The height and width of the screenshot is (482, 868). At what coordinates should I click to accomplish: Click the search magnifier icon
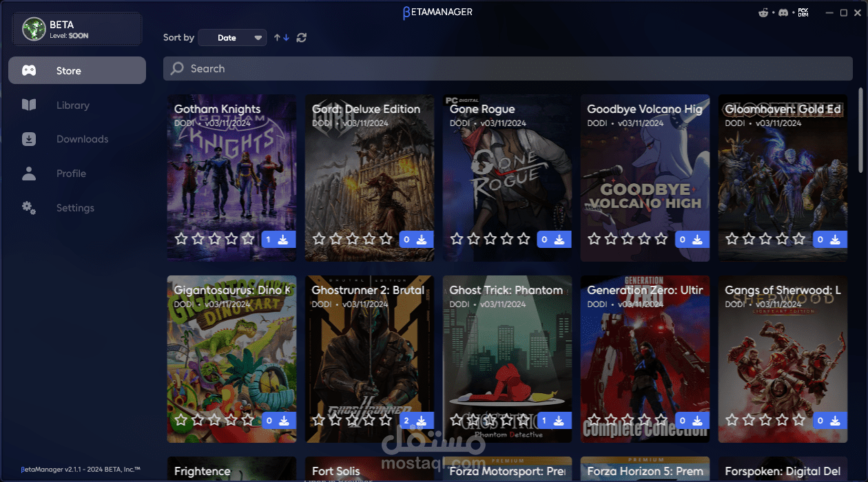[x=177, y=69]
